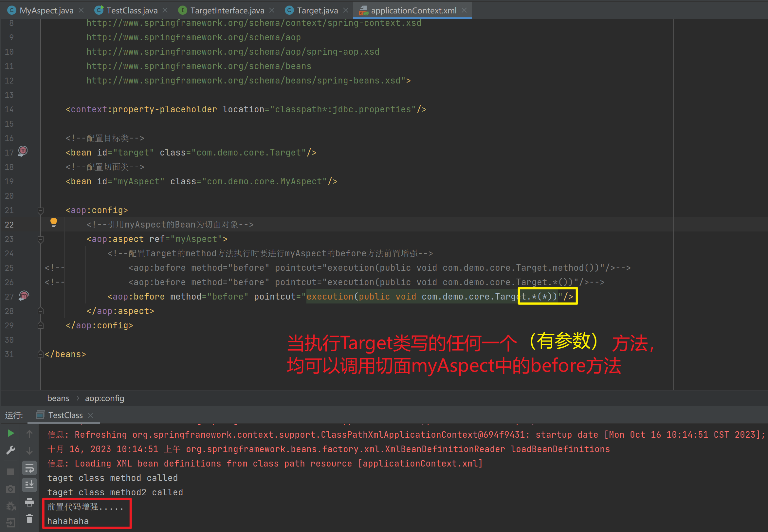Clear console with the trash icon

click(29, 519)
